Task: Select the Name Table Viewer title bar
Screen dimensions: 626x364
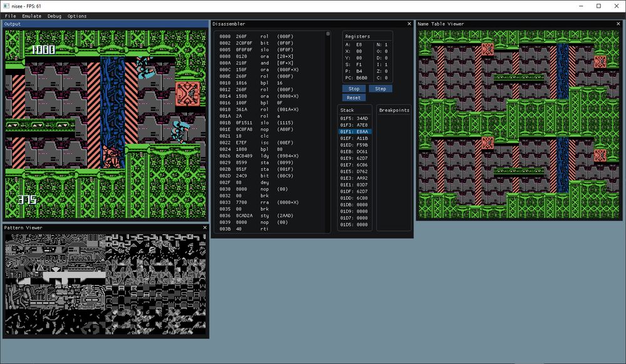Action: click(x=519, y=24)
